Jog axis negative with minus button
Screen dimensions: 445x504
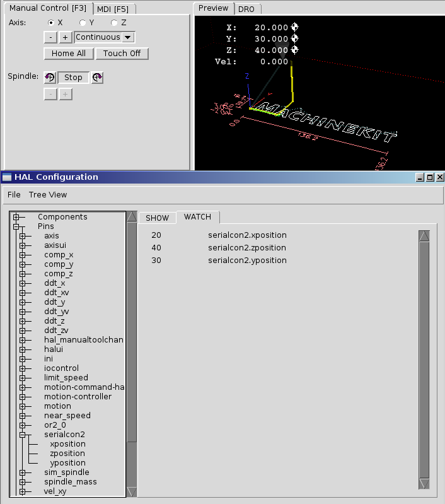(50, 37)
